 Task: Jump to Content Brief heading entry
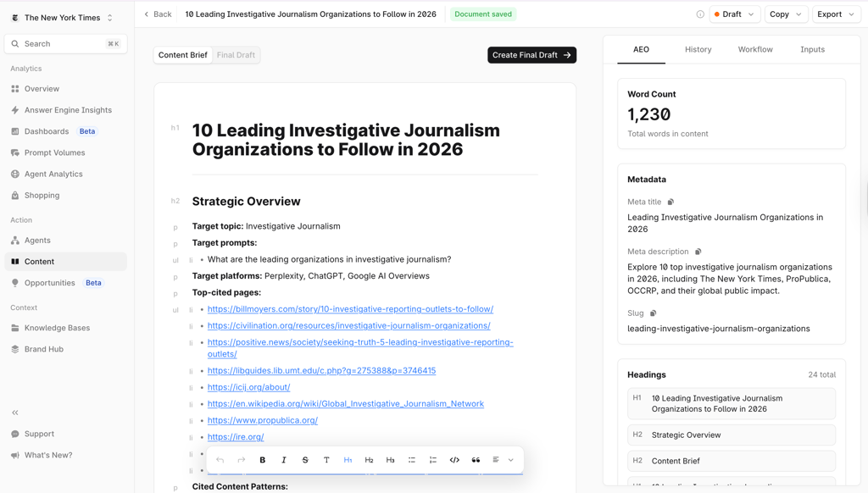732,461
